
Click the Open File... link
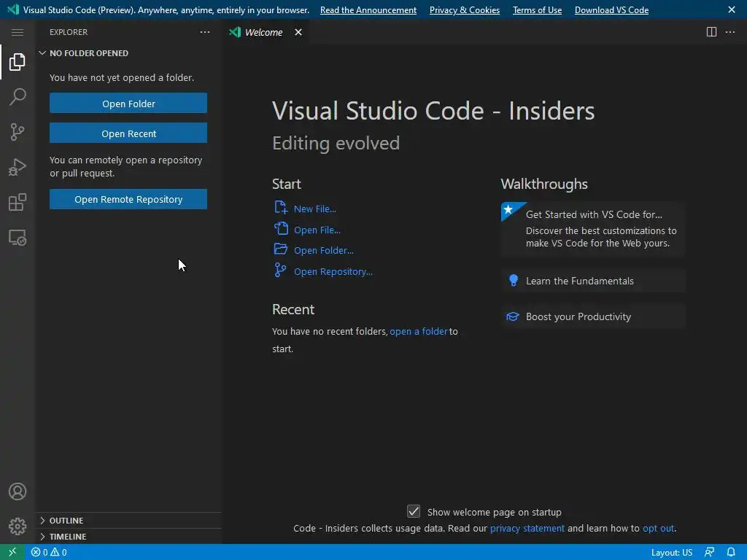317,230
